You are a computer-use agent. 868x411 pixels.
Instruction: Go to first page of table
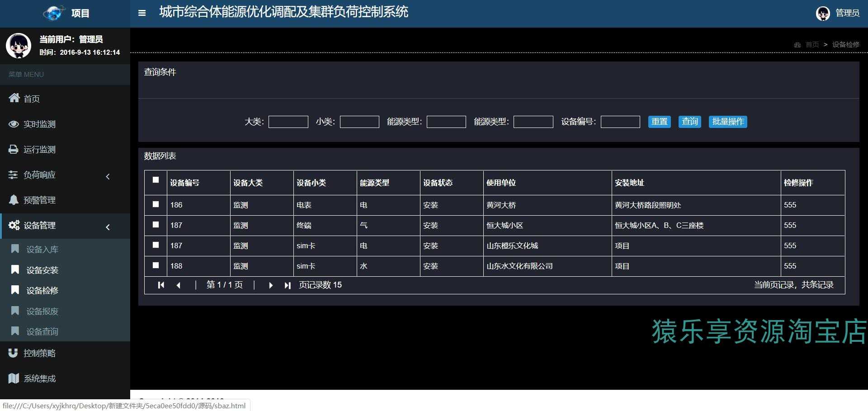(161, 285)
